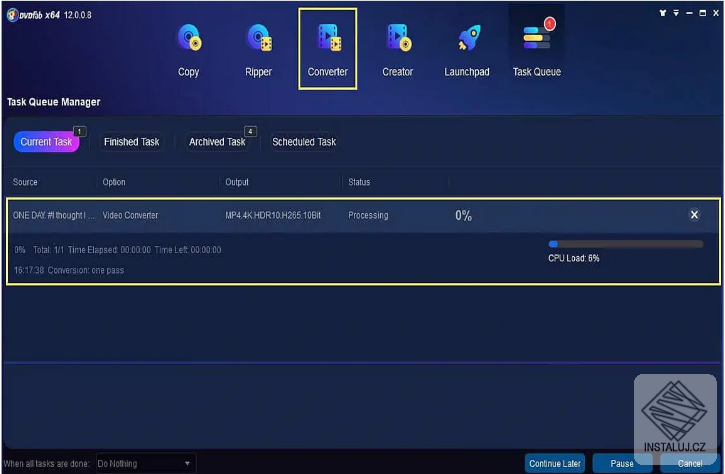The height and width of the screenshot is (474, 725).
Task: Select the 'ONE DAY #I thought I...' source name
Action: (x=54, y=215)
